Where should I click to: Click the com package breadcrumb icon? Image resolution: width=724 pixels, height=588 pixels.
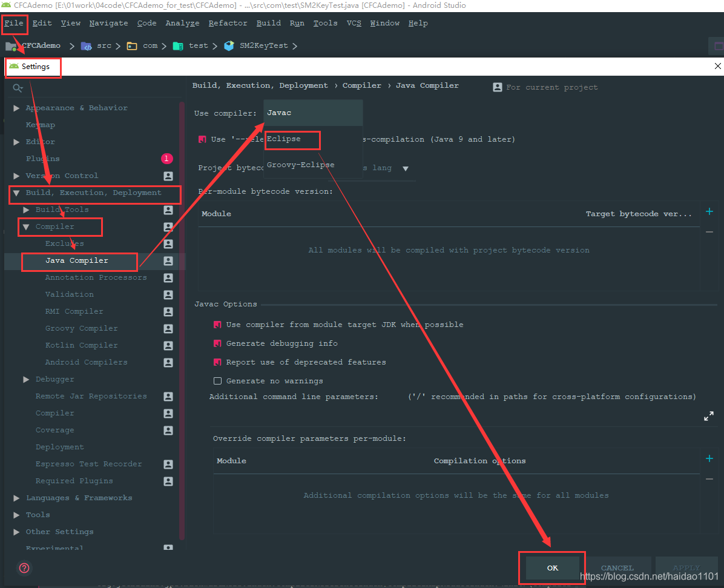(132, 46)
